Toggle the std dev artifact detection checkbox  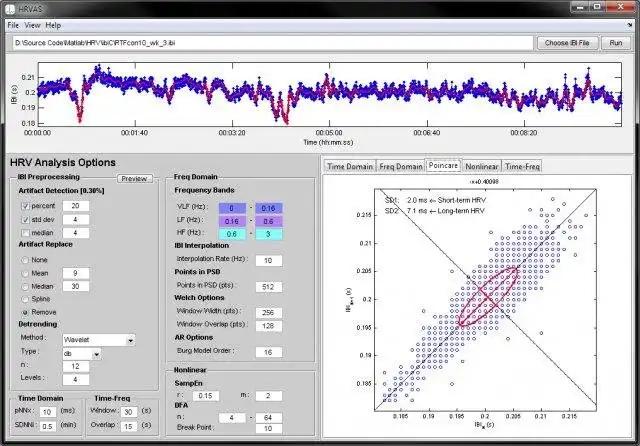[x=25, y=220]
